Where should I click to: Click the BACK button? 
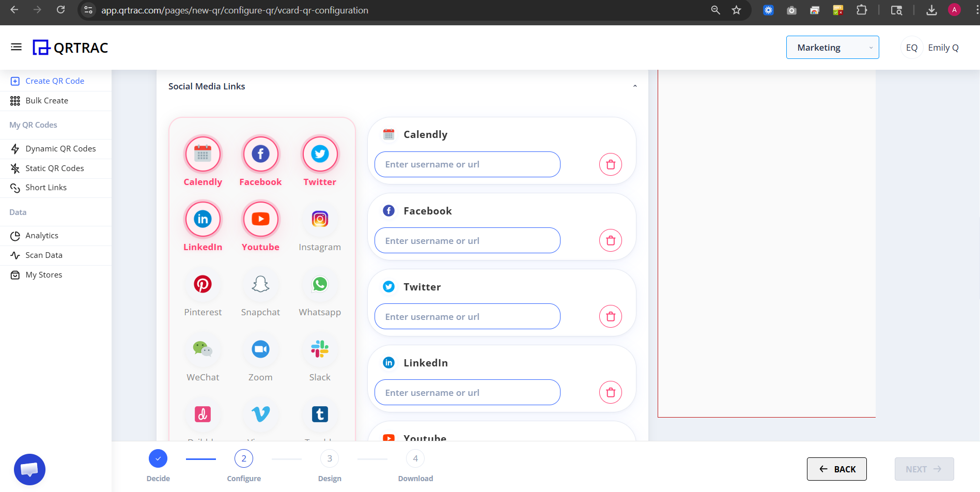(836, 469)
